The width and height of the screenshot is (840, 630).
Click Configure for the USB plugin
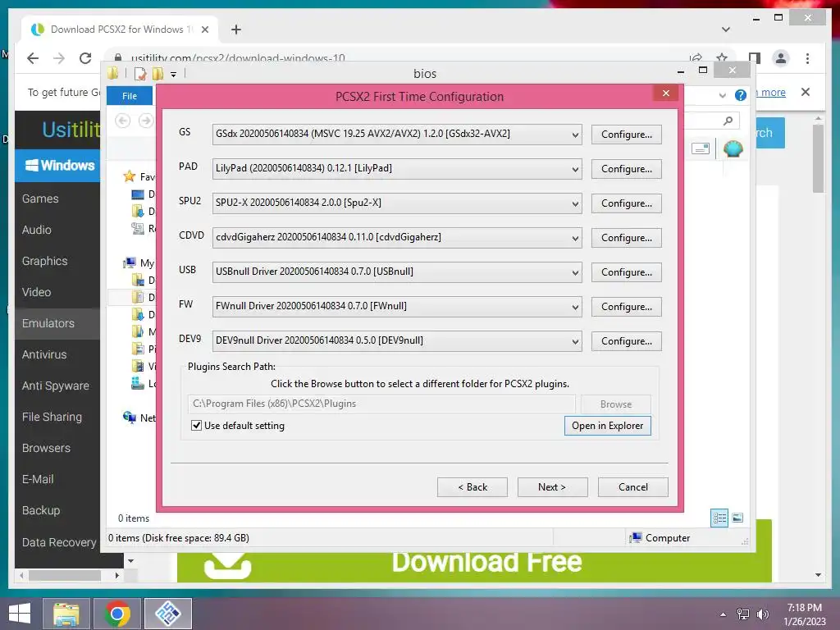pos(626,272)
